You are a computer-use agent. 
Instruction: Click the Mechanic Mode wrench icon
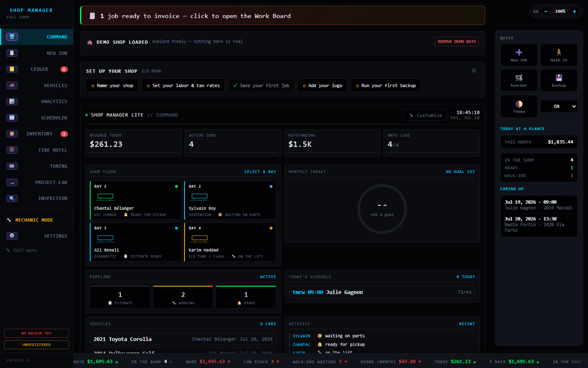[x=9, y=220]
